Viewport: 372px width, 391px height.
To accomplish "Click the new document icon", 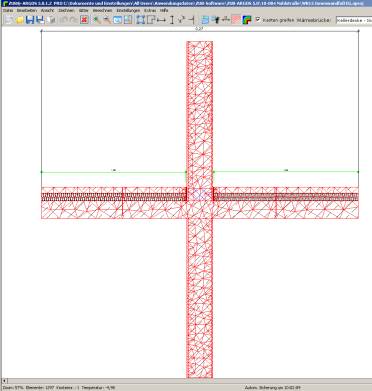I will (x=9, y=20).
